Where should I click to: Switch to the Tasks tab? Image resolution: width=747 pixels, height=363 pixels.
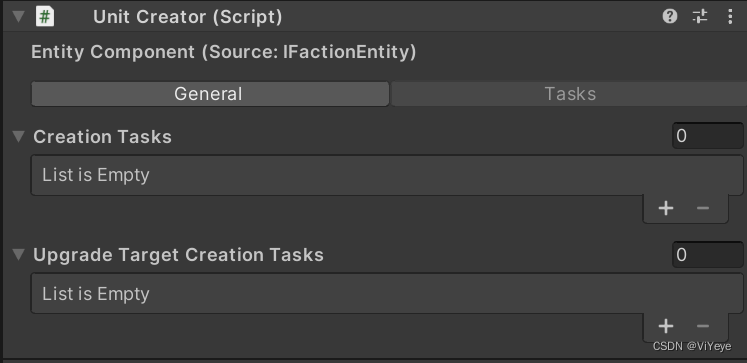[x=569, y=94]
